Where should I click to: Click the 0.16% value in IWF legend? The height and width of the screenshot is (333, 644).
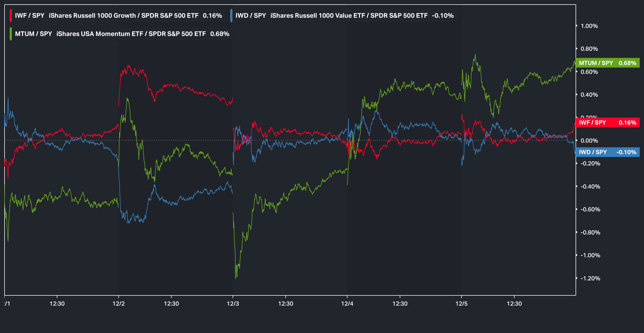212,16
